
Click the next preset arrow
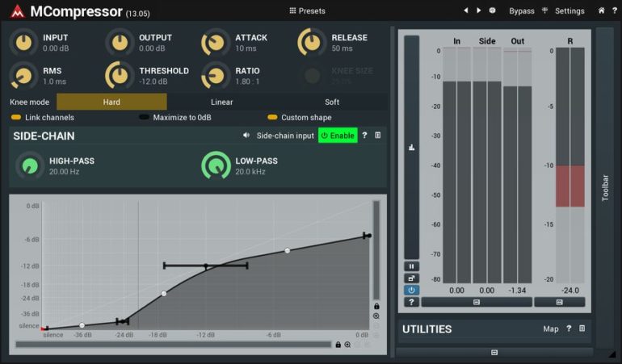point(478,10)
